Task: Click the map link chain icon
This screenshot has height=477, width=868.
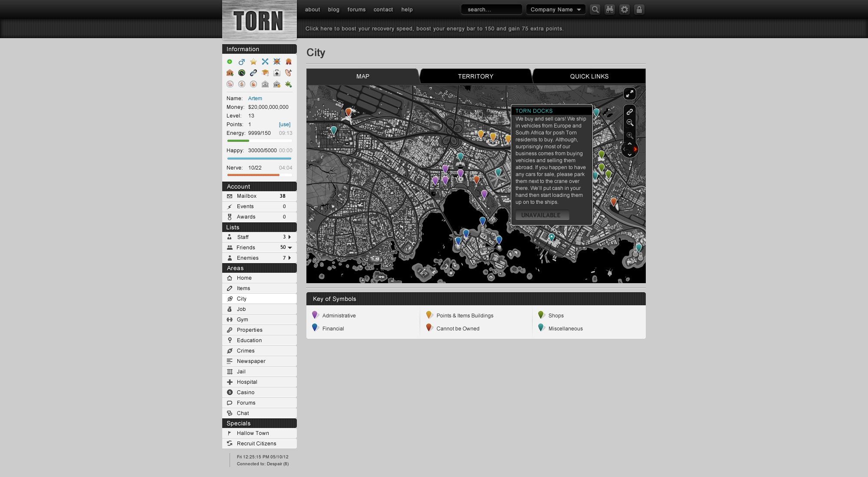Action: (630, 112)
